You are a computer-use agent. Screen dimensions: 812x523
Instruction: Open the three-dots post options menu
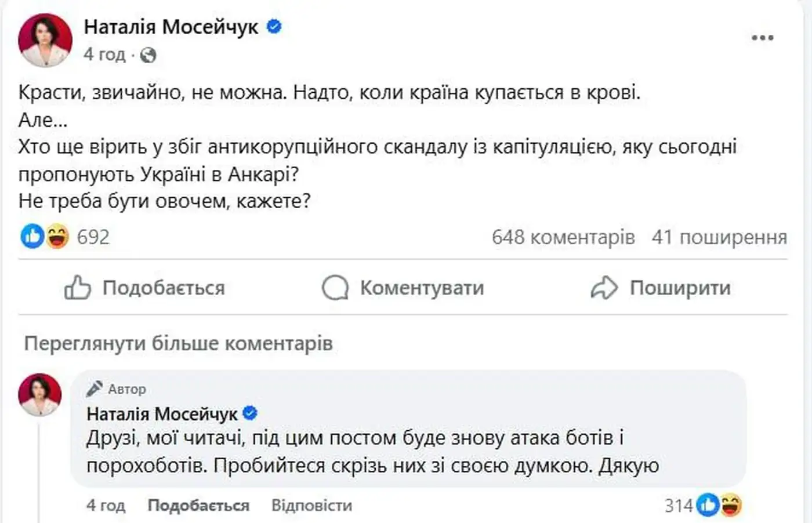pyautogui.click(x=762, y=38)
